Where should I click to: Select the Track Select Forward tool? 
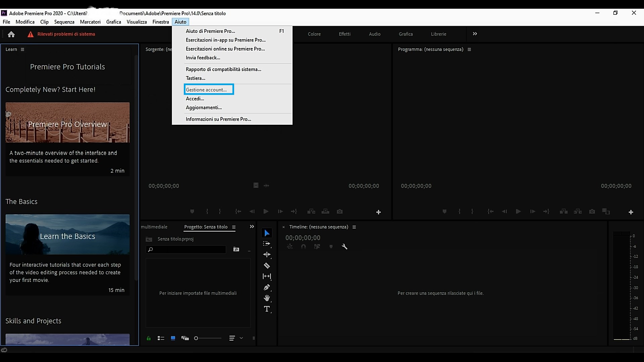coord(267,244)
